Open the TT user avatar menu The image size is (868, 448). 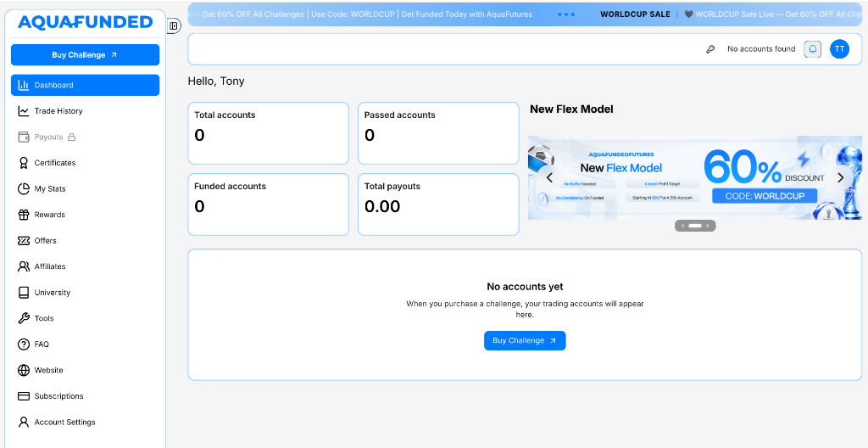pyautogui.click(x=839, y=49)
